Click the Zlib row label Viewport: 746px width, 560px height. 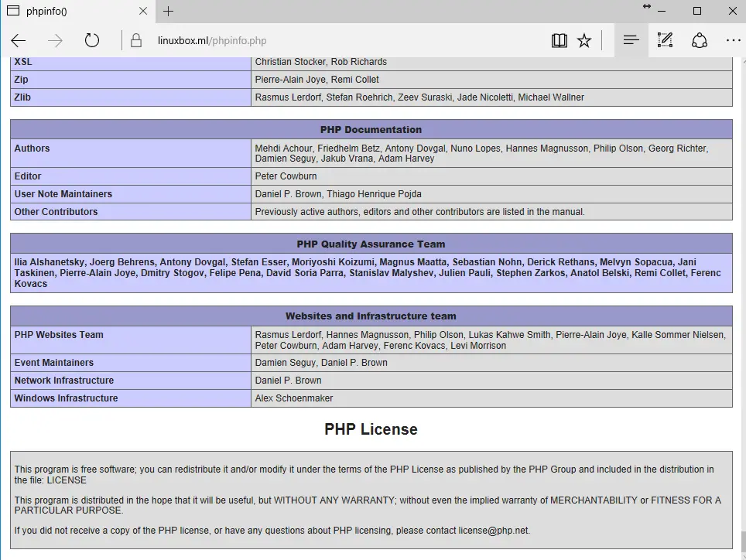click(x=22, y=97)
